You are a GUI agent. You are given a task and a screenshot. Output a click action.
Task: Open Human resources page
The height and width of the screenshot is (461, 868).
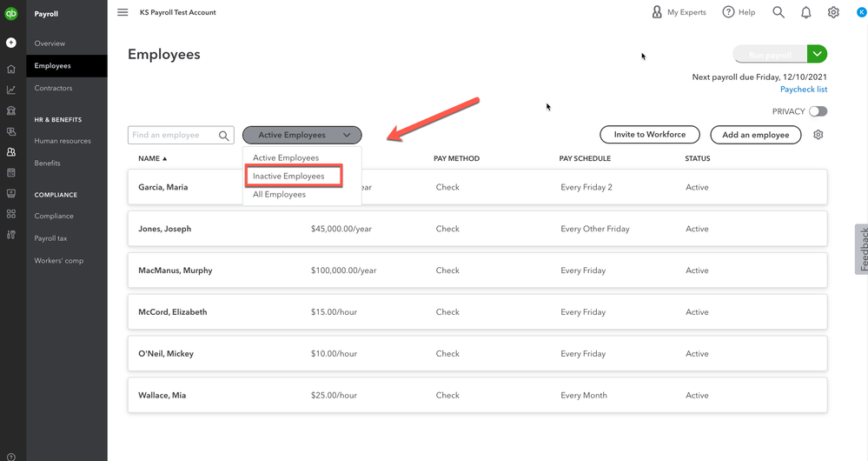(x=63, y=141)
